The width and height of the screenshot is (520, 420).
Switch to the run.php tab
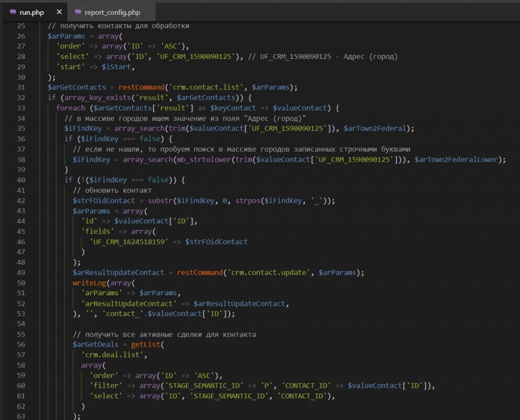click(34, 12)
